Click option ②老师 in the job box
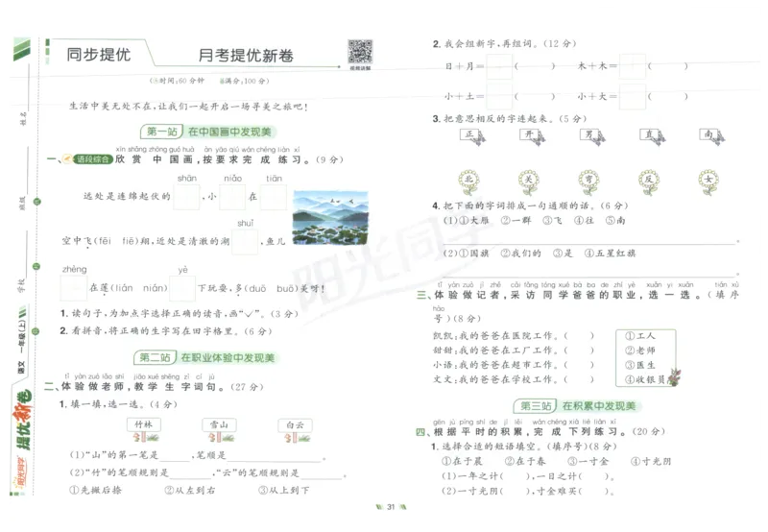768x532 pixels. (x=640, y=351)
